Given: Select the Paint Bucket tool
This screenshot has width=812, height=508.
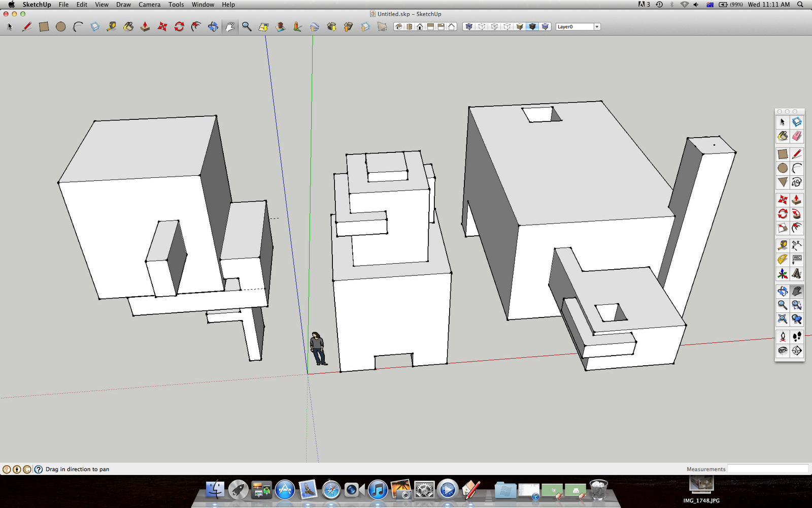Looking at the screenshot, I should [782, 135].
